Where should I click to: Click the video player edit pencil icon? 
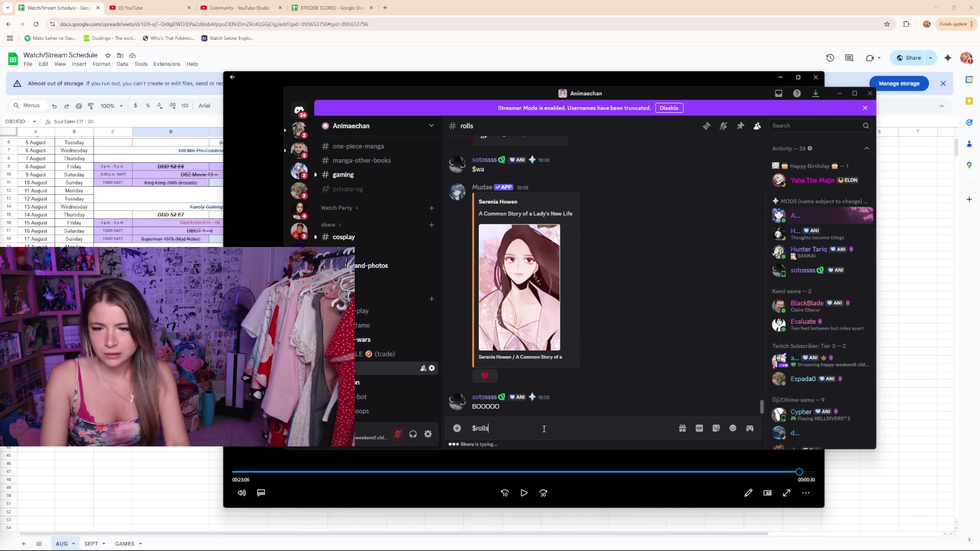748,493
